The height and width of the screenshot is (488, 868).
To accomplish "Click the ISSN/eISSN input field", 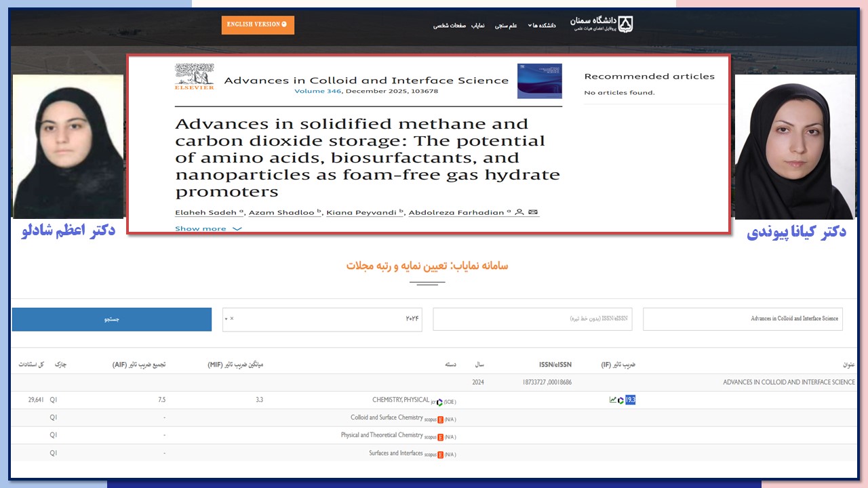I will click(532, 319).
